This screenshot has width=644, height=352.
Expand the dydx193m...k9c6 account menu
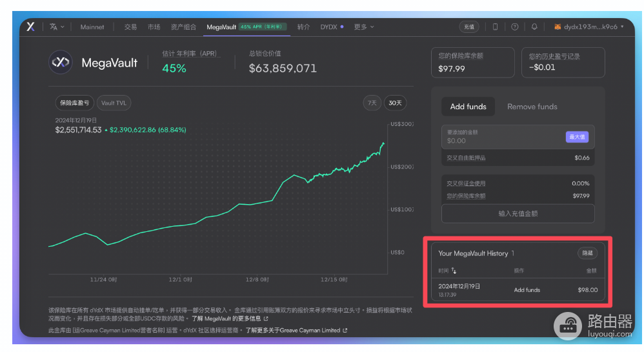pyautogui.click(x=589, y=26)
